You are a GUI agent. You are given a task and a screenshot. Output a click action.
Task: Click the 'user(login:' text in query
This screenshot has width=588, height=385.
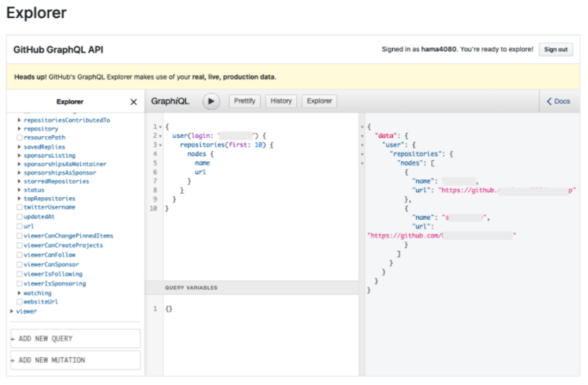pyautogui.click(x=193, y=135)
